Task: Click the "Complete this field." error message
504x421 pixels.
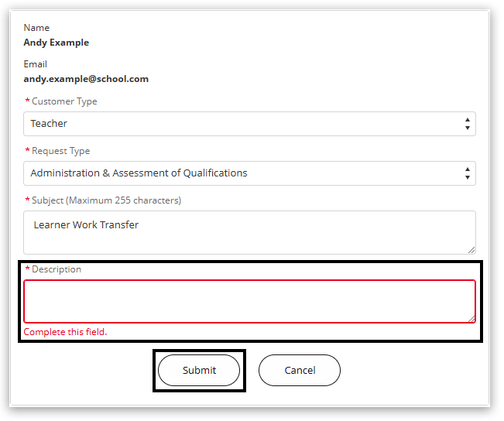Action: point(65,332)
